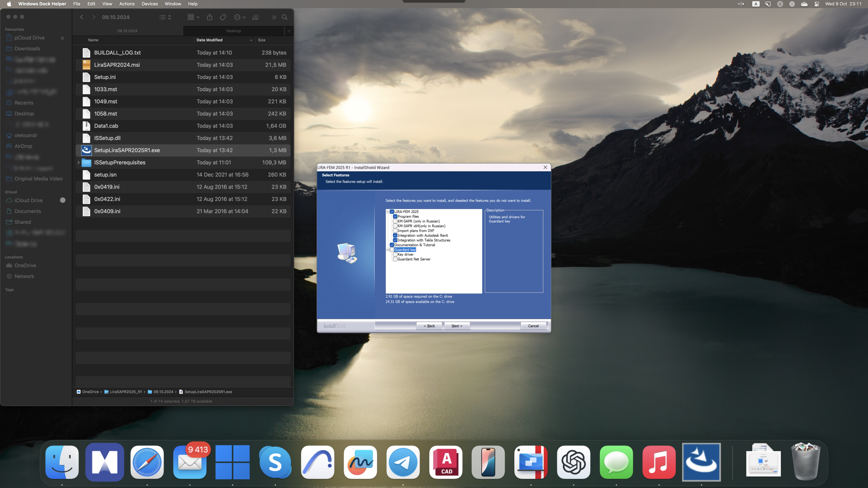Switch to the Desktop tab in Finder
Image resolution: width=868 pixels, height=488 pixels.
[233, 31]
